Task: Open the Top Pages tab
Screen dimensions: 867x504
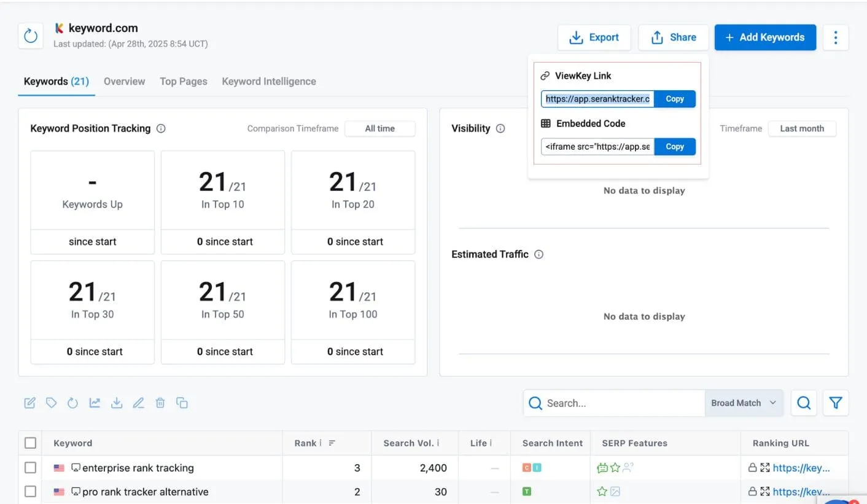Action: [x=183, y=81]
